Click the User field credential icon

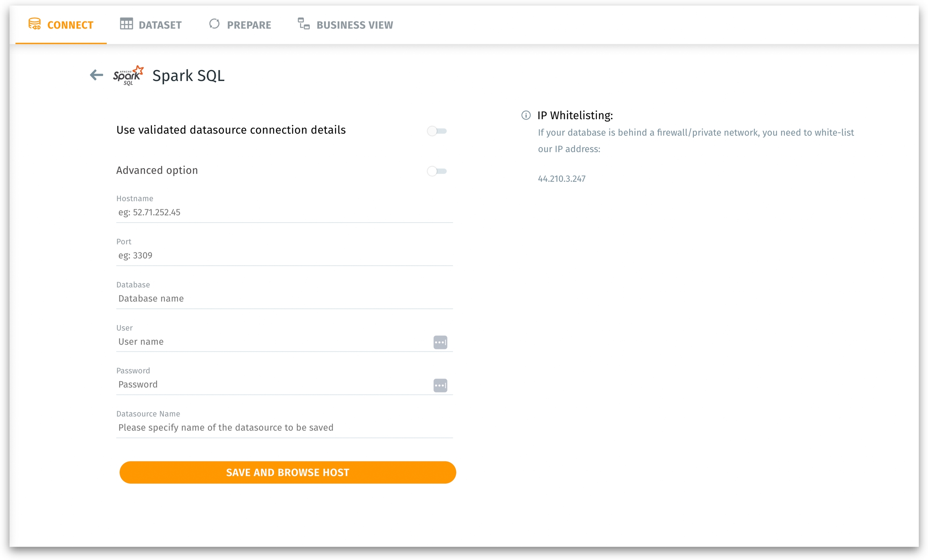click(440, 342)
